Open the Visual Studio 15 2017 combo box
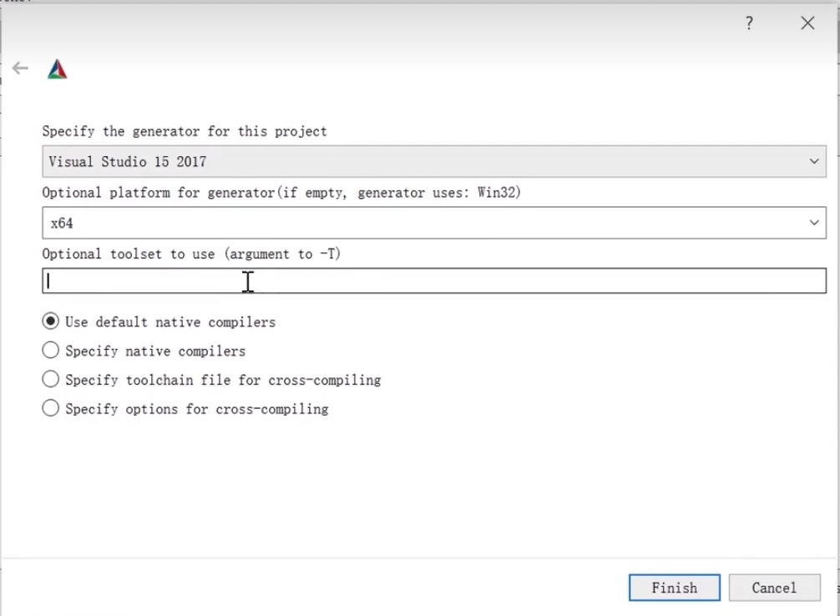This screenshot has height=616, width=840. (417, 161)
